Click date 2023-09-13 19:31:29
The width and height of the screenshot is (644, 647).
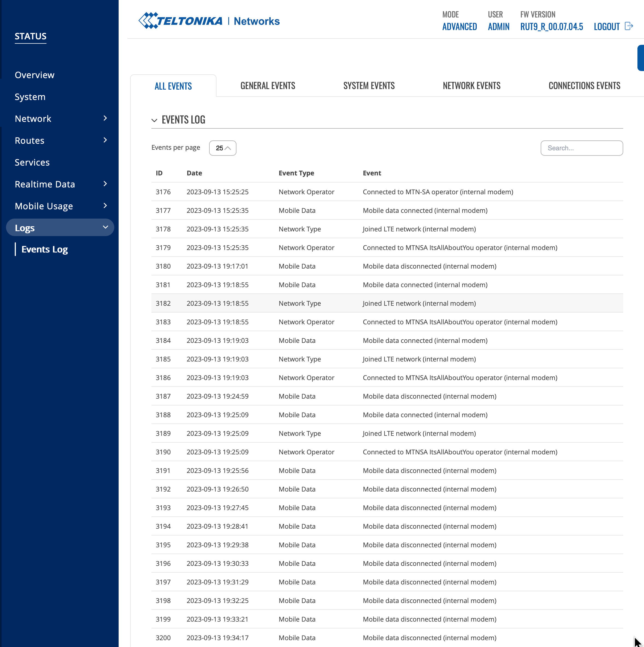click(x=218, y=582)
